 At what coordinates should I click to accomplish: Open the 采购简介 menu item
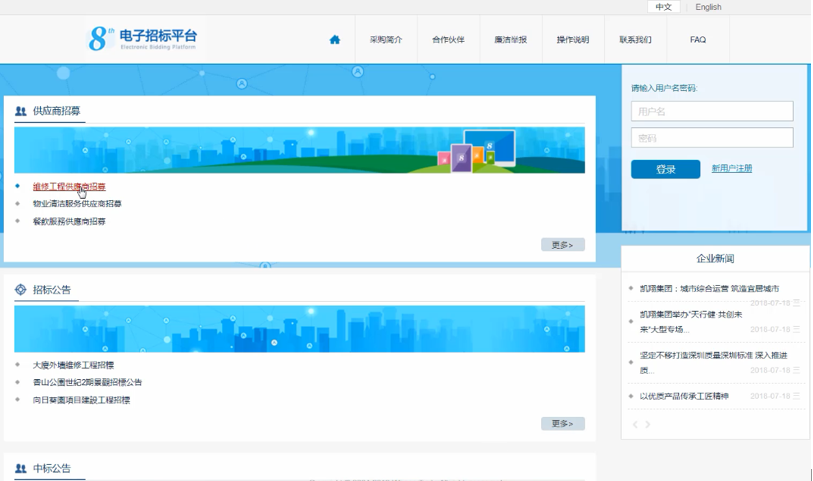coord(385,40)
